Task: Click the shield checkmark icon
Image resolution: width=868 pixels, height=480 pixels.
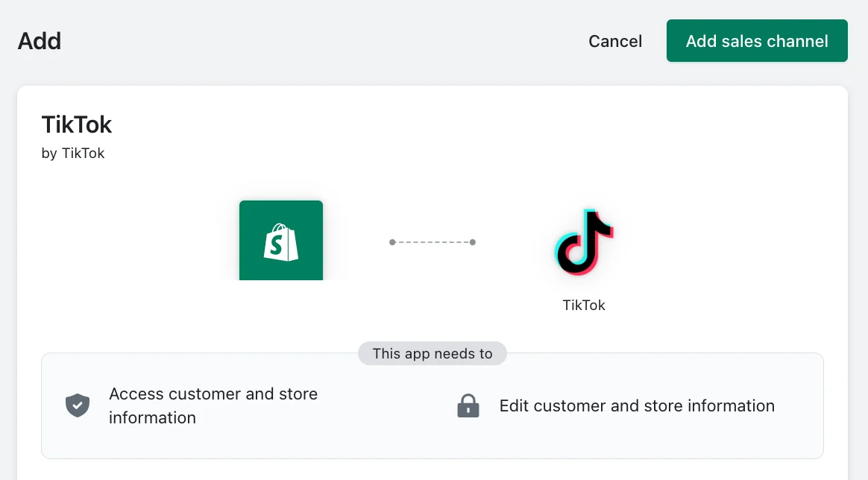Action: (78, 405)
